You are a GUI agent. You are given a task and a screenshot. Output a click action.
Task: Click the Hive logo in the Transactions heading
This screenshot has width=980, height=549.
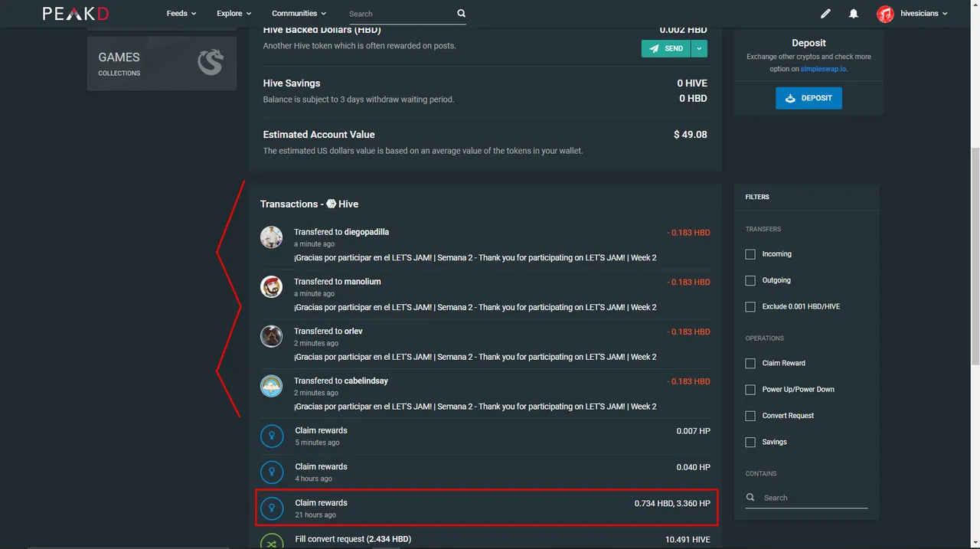coord(332,204)
